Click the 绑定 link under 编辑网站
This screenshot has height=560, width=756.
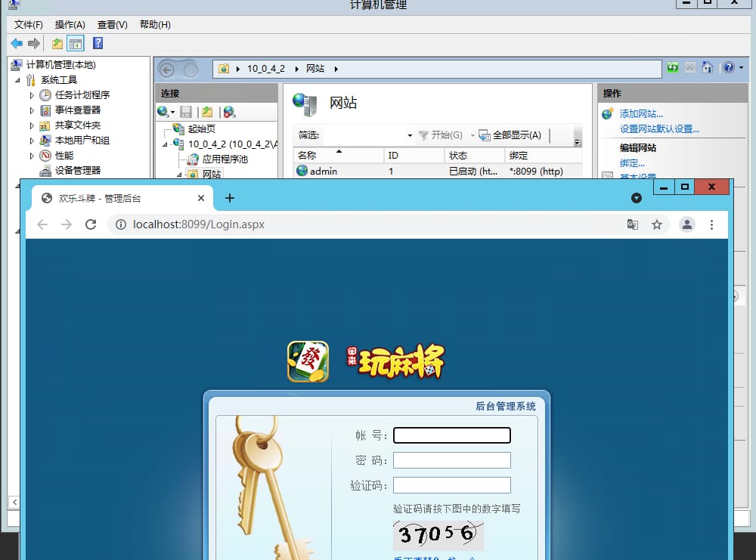coord(632,162)
